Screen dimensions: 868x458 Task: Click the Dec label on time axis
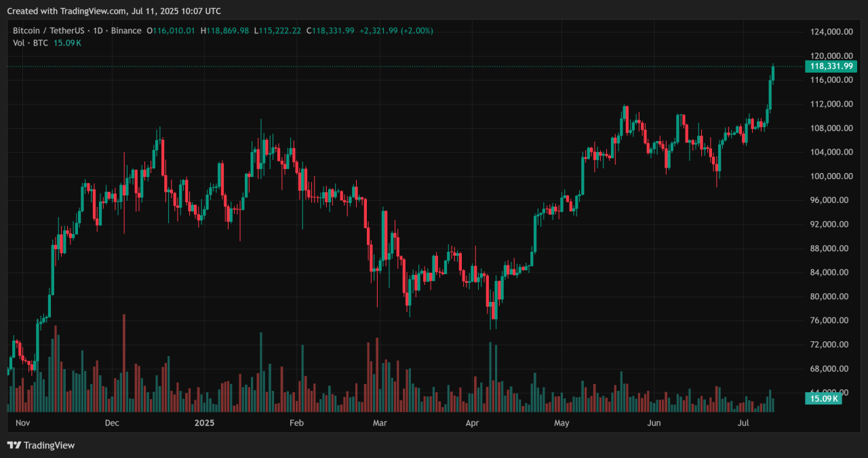pos(112,423)
